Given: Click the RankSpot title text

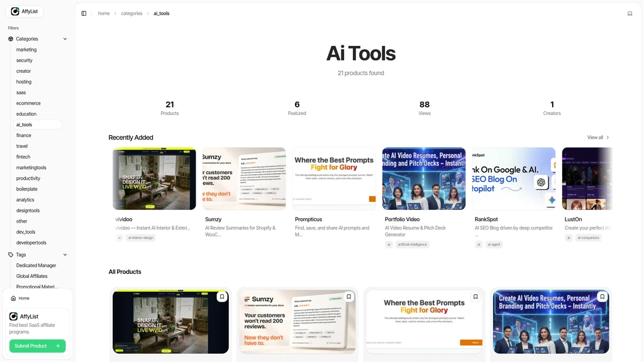Looking at the screenshot, I should pyautogui.click(x=486, y=219).
